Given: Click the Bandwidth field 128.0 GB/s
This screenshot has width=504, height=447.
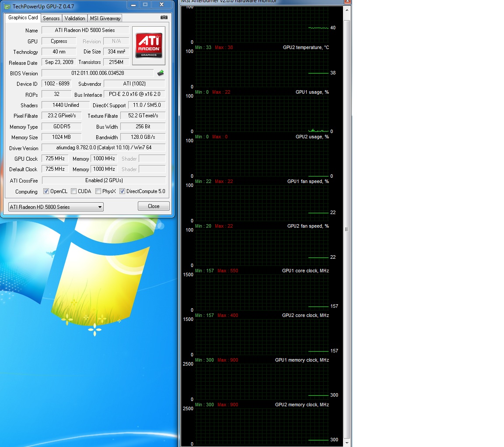Looking at the screenshot, I should pyautogui.click(x=143, y=137).
